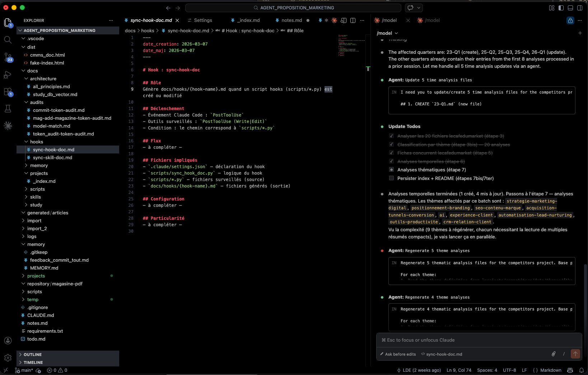Viewport: 588px width, 375px height.
Task: Open the Run and Debug view
Action: click(x=8, y=75)
